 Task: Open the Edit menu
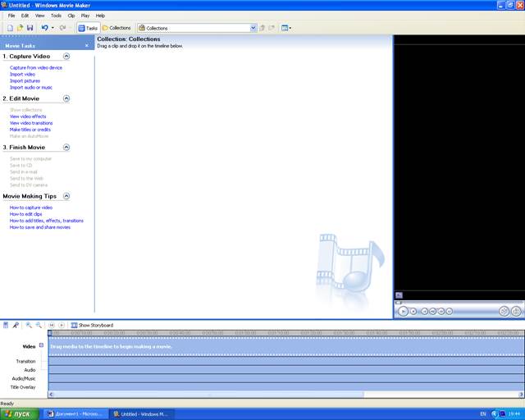(x=25, y=16)
